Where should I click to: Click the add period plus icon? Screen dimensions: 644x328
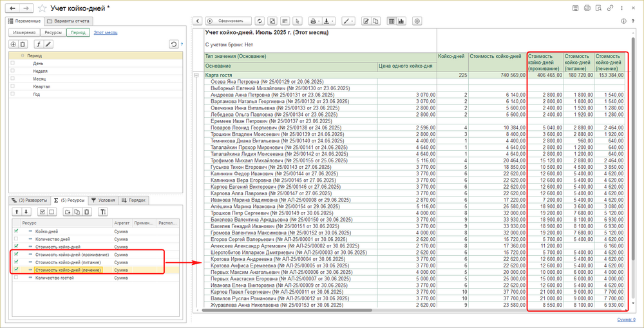(x=14, y=44)
